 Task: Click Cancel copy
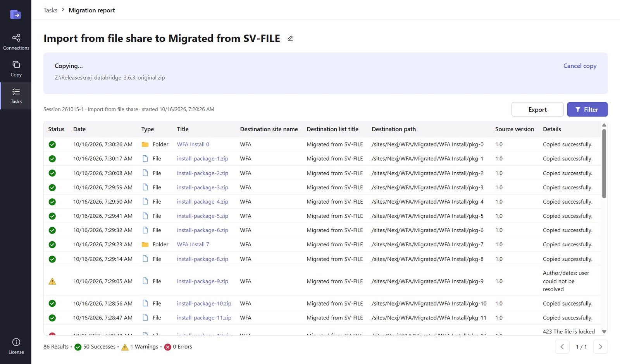pos(580,66)
